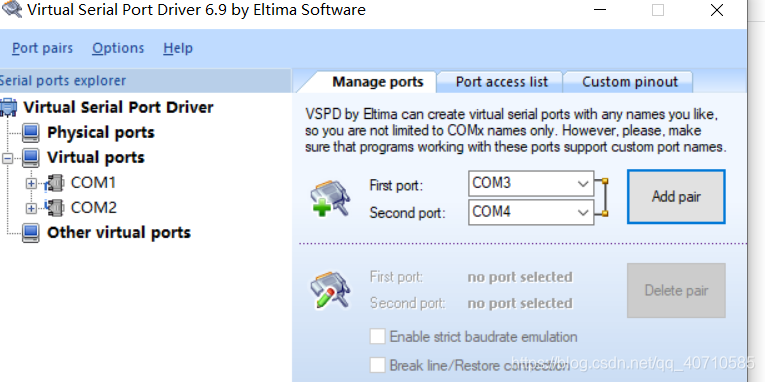Switch to the Port access list tab
The height and width of the screenshot is (382, 765).
pos(502,82)
